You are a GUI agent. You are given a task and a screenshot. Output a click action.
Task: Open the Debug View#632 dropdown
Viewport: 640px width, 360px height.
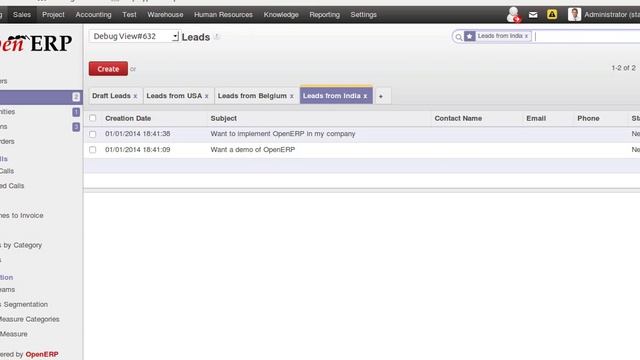pos(134,36)
